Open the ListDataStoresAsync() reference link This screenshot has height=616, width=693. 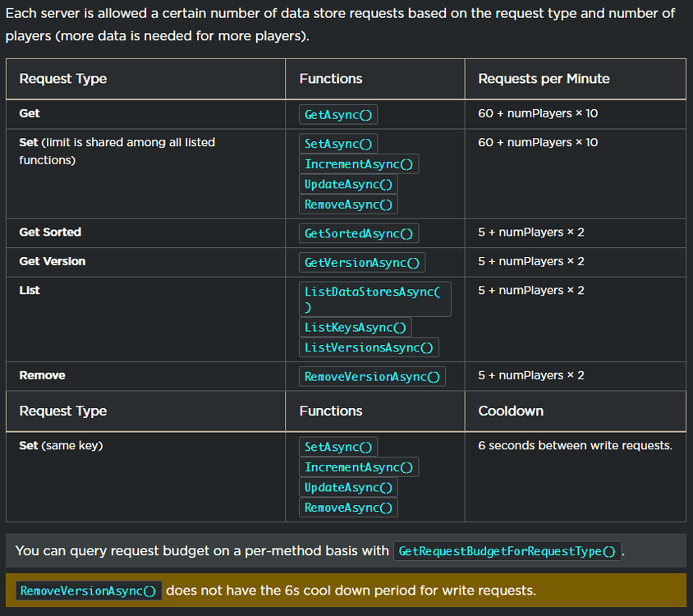(x=374, y=299)
